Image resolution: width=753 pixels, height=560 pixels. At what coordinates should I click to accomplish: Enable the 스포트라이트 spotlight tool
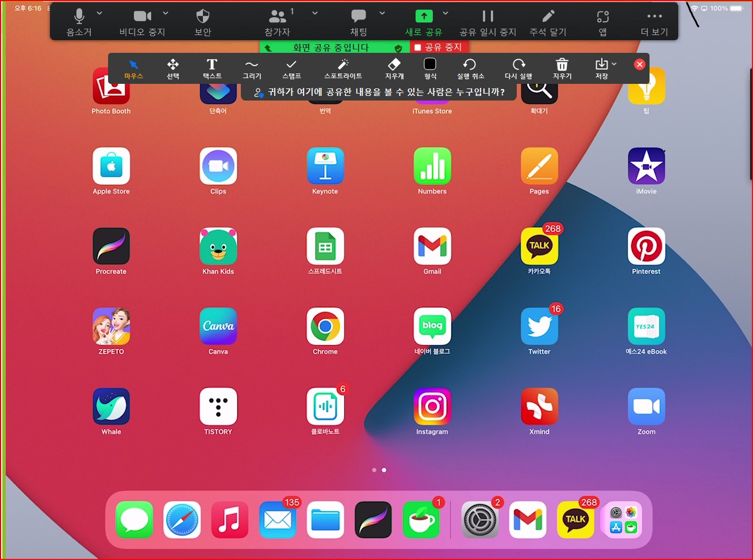pos(343,69)
